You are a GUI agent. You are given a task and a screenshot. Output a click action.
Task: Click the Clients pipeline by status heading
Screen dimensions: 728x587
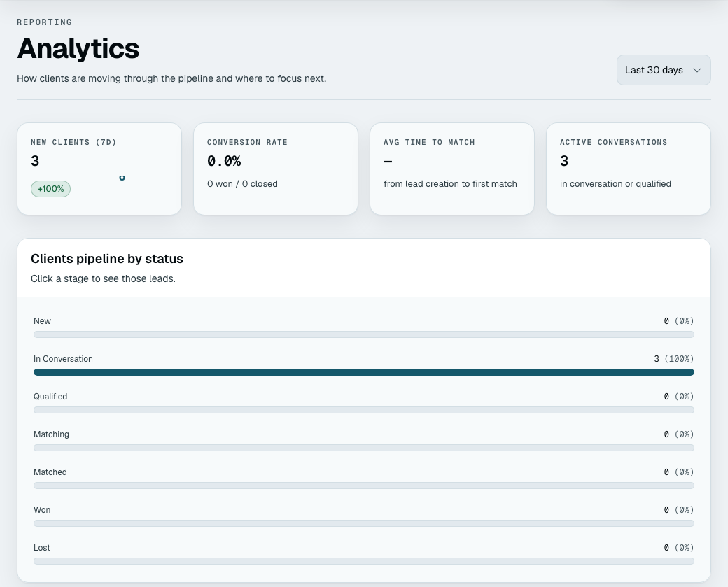click(x=107, y=258)
